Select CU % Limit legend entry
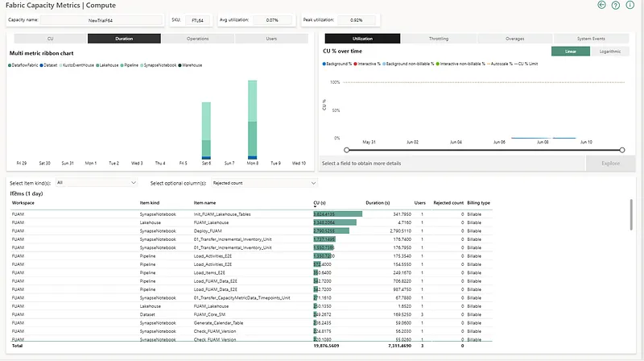This screenshot has height=361, width=644. [526, 64]
